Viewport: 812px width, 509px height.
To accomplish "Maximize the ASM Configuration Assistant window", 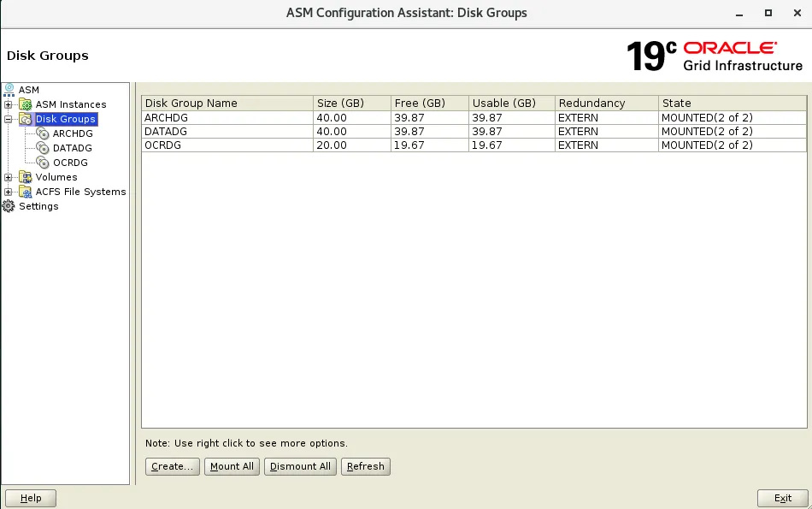I will [x=768, y=13].
